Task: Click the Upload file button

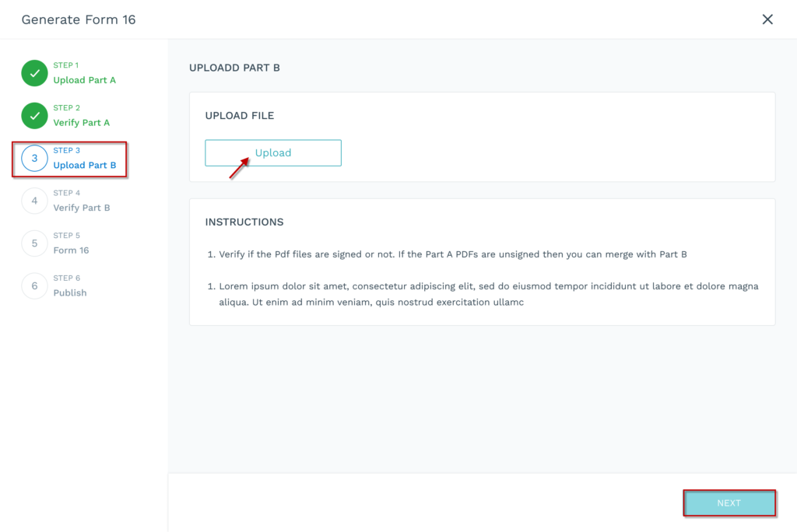Action: tap(272, 152)
